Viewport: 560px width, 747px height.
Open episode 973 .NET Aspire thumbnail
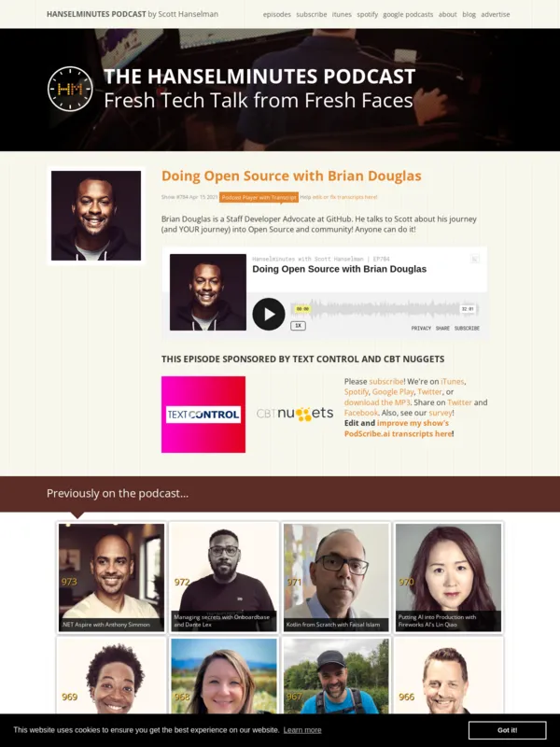[111, 577]
